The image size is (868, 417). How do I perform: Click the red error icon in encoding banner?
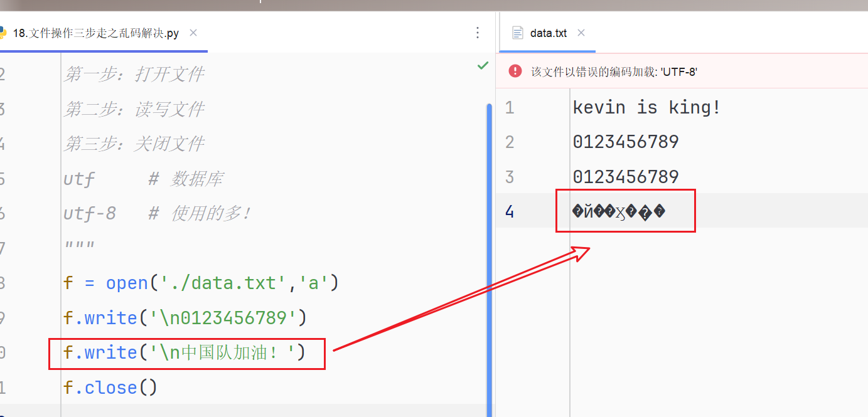click(515, 71)
